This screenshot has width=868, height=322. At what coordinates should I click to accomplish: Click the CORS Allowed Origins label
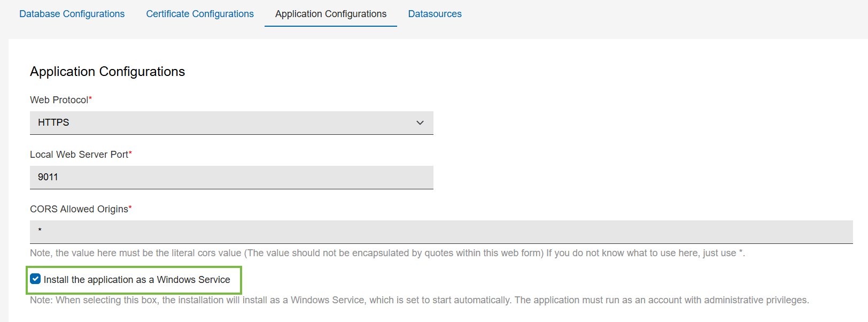(x=79, y=209)
